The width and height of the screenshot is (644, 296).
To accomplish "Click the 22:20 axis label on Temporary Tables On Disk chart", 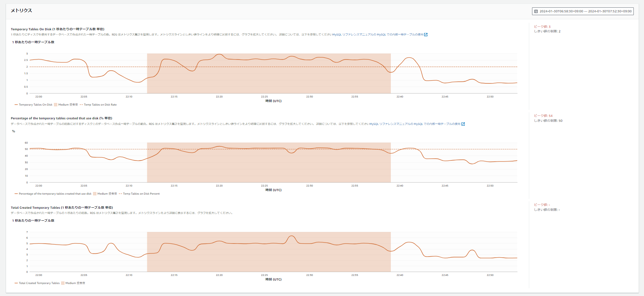I will click(219, 96).
